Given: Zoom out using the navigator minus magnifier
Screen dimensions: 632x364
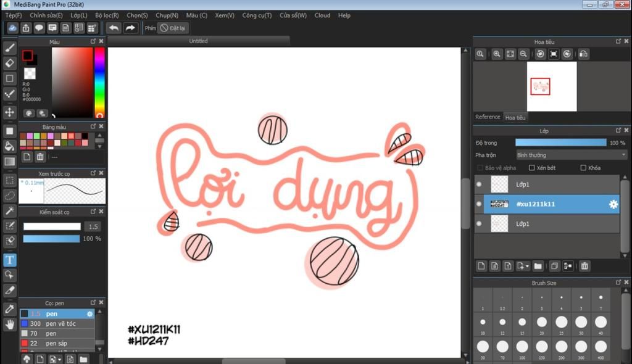Looking at the screenshot, I should [x=523, y=54].
